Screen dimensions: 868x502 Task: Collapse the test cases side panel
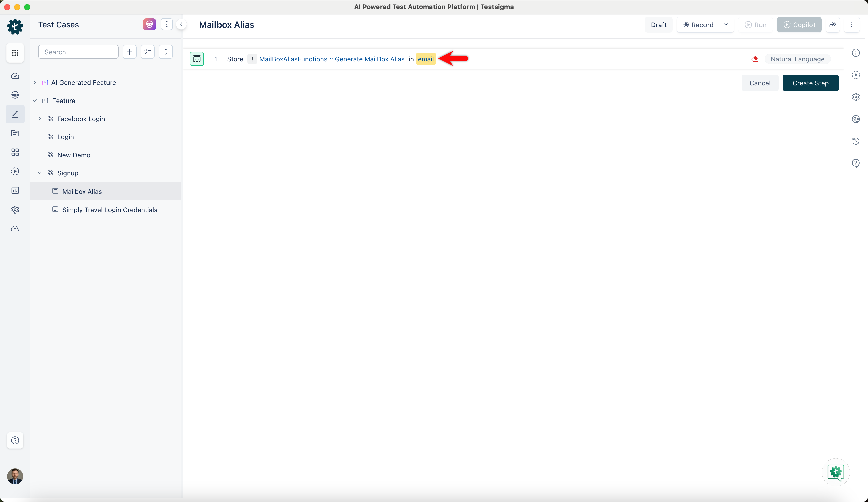(x=182, y=24)
